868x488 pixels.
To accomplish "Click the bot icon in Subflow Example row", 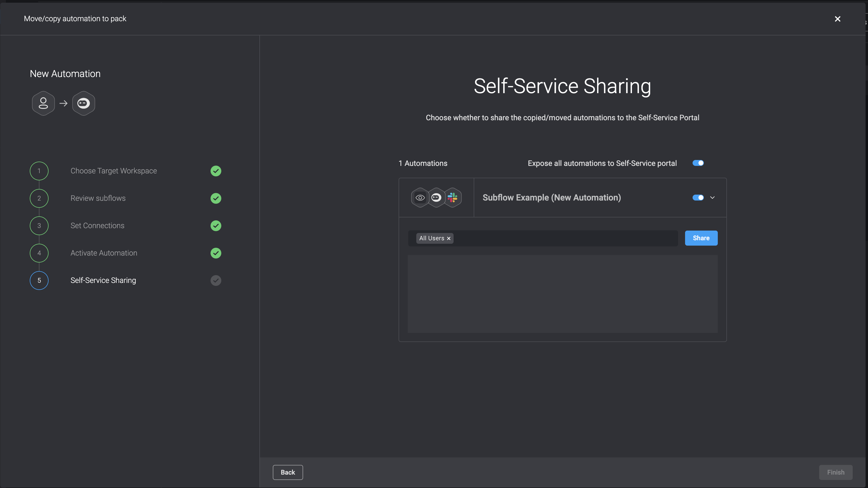I will tap(436, 198).
